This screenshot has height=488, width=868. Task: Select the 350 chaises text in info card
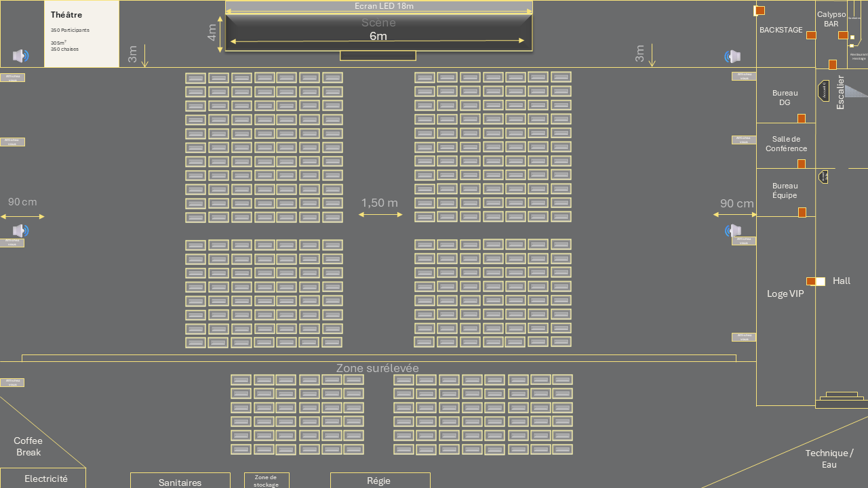64,49
